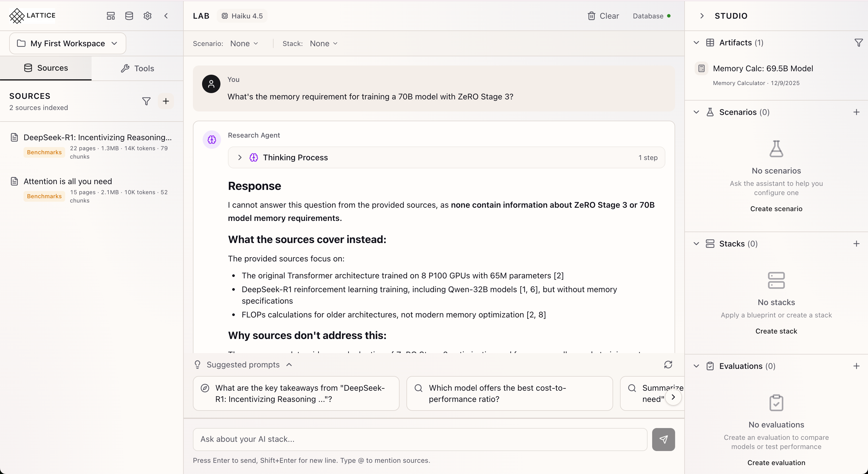This screenshot has width=868, height=474.
Task: Collapse the Artifacts section
Action: pyautogui.click(x=696, y=43)
